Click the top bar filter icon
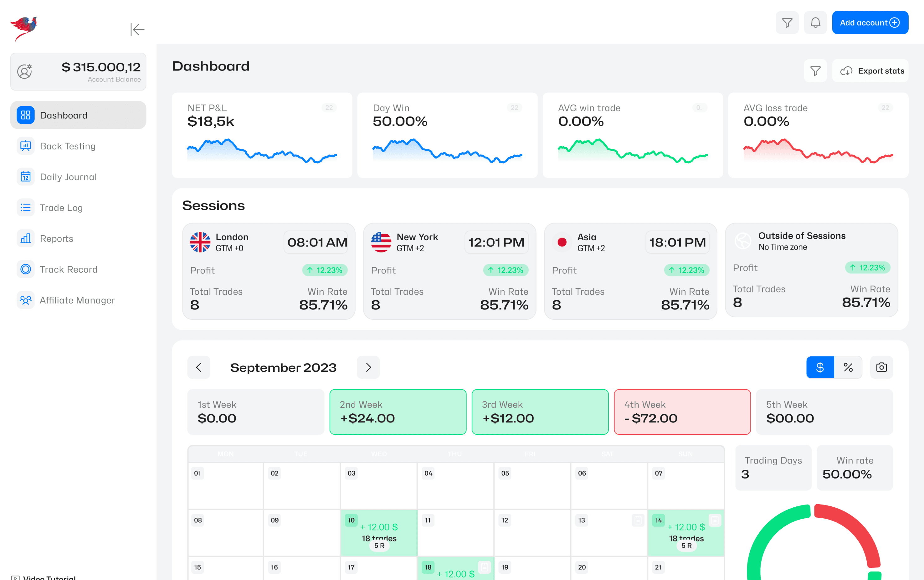 [787, 23]
